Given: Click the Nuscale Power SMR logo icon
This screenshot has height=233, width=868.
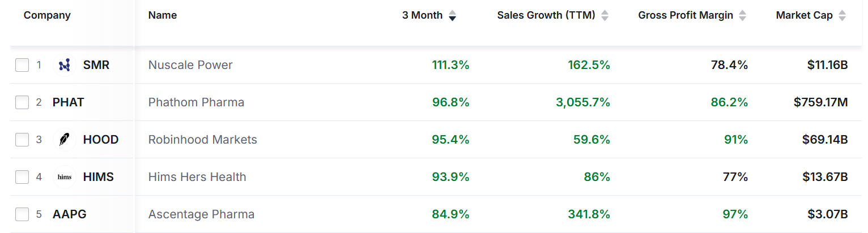Looking at the screenshot, I should [x=65, y=65].
